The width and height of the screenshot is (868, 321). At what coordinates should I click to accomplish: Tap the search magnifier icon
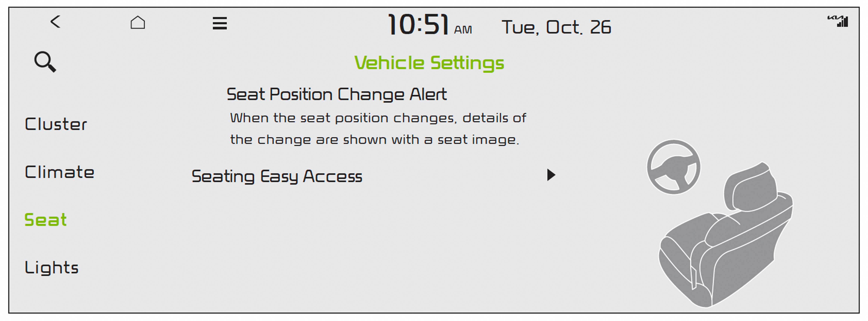coord(45,62)
